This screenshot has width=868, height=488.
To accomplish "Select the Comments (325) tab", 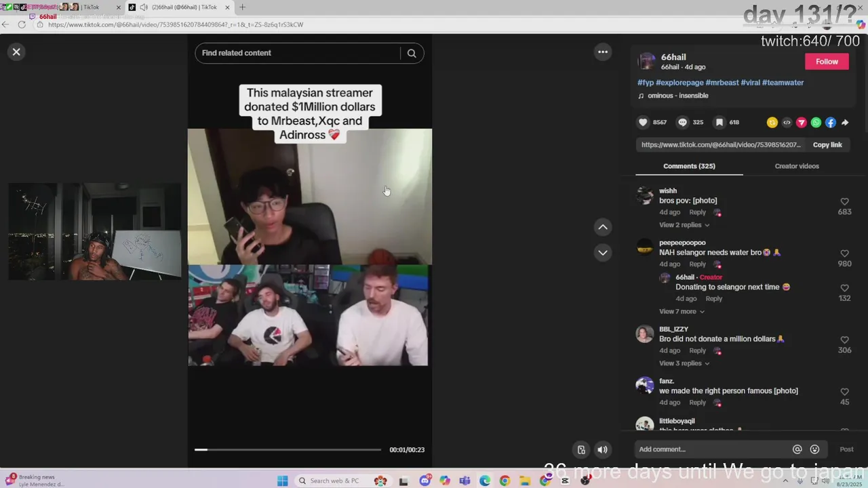I will tap(689, 166).
